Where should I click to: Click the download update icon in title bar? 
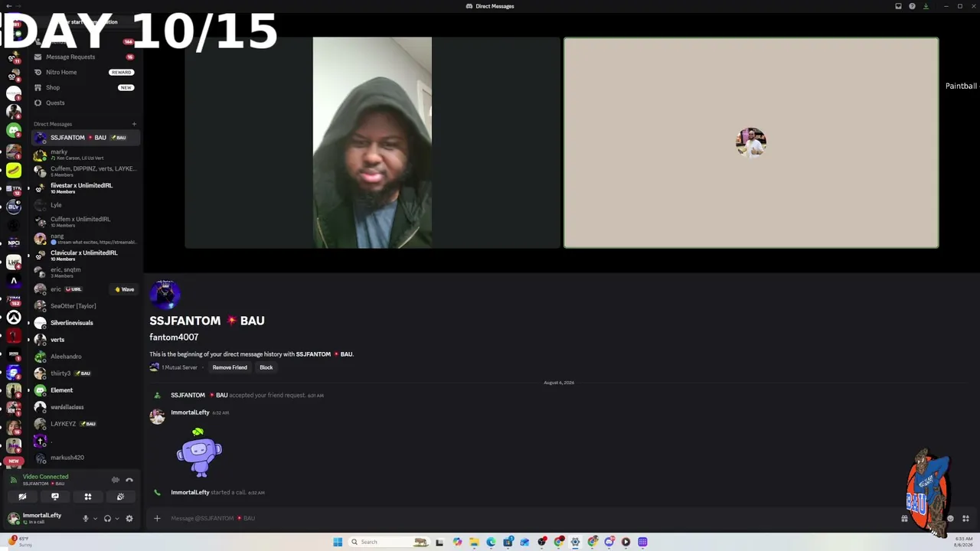point(926,6)
